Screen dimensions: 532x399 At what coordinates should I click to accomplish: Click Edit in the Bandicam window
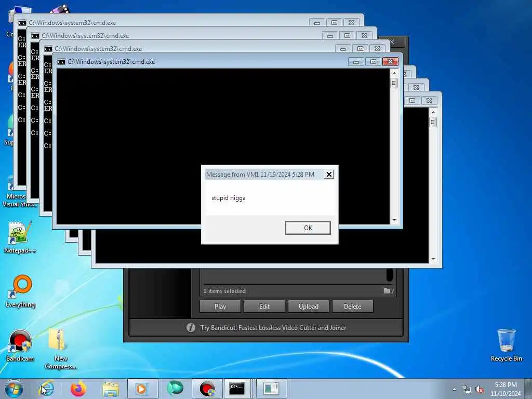tap(264, 307)
